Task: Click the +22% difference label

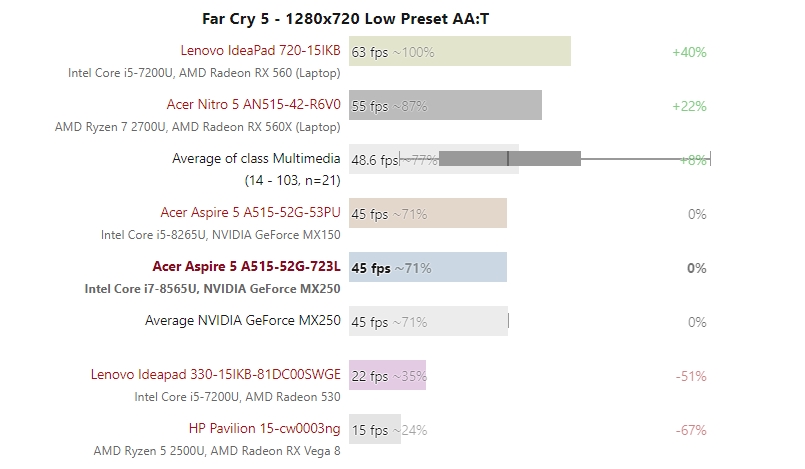Action: click(690, 106)
